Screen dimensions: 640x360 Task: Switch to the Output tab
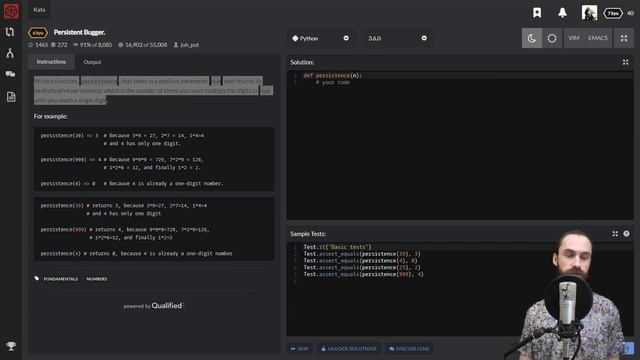point(92,62)
